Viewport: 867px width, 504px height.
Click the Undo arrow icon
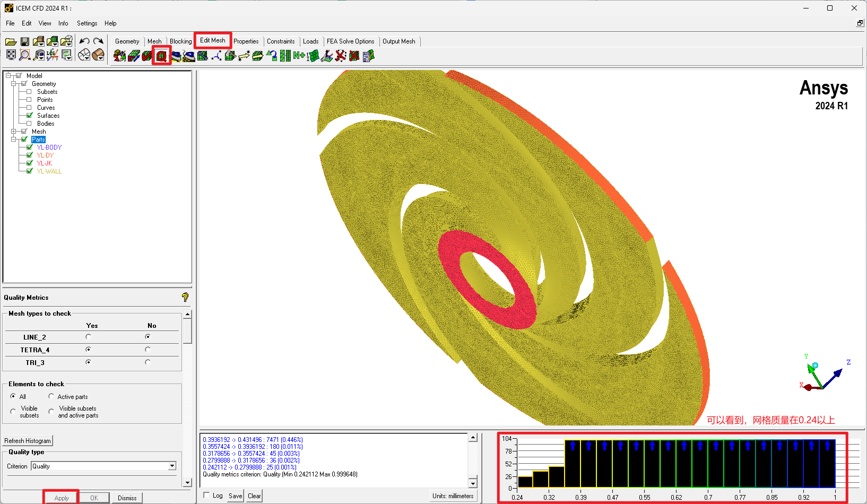coord(84,41)
